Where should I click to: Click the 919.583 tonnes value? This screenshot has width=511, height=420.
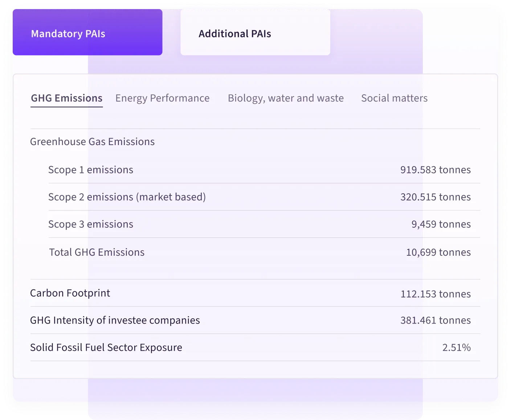coord(436,170)
